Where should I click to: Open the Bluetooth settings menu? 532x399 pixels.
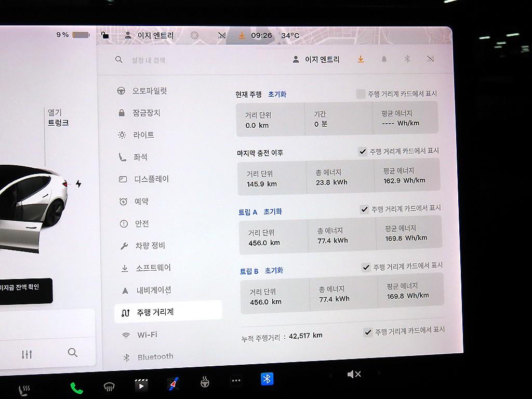[x=148, y=357]
